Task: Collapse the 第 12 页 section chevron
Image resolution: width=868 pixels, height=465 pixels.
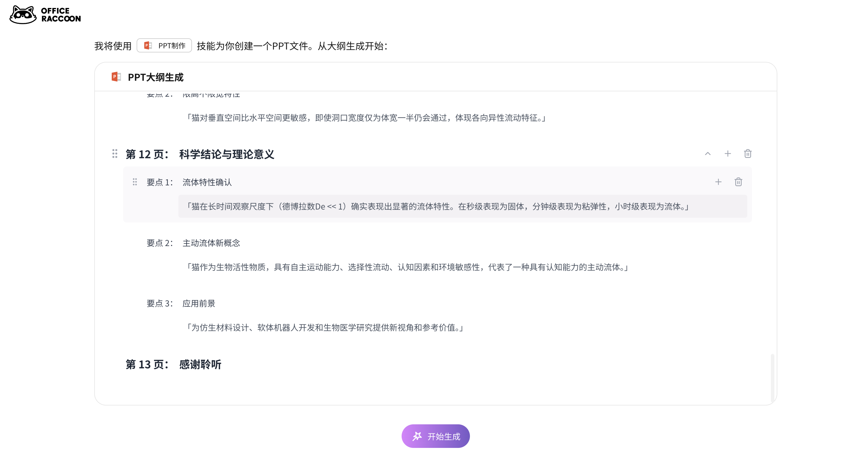Action: (707, 154)
